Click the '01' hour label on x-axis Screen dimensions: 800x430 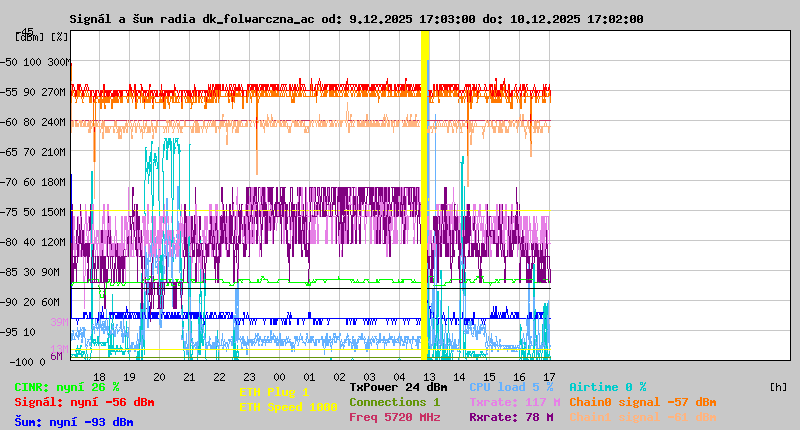point(309,377)
